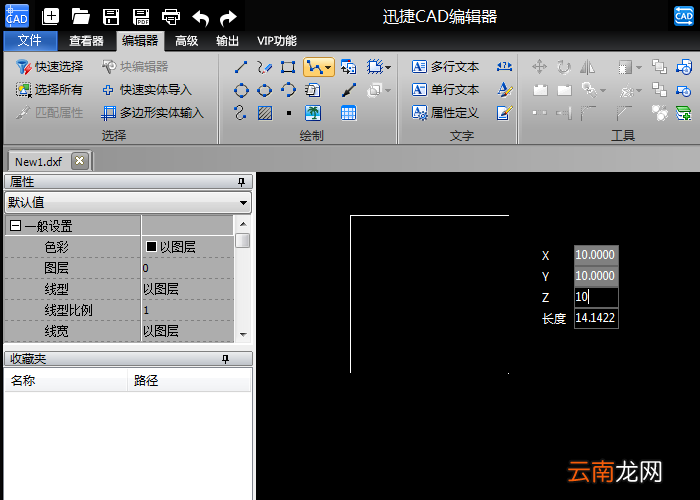Click the 长度 value field
Screen dimensions: 700x500
[596, 318]
